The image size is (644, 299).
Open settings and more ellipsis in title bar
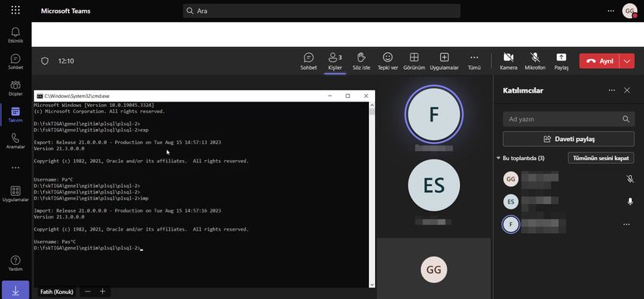611,11
